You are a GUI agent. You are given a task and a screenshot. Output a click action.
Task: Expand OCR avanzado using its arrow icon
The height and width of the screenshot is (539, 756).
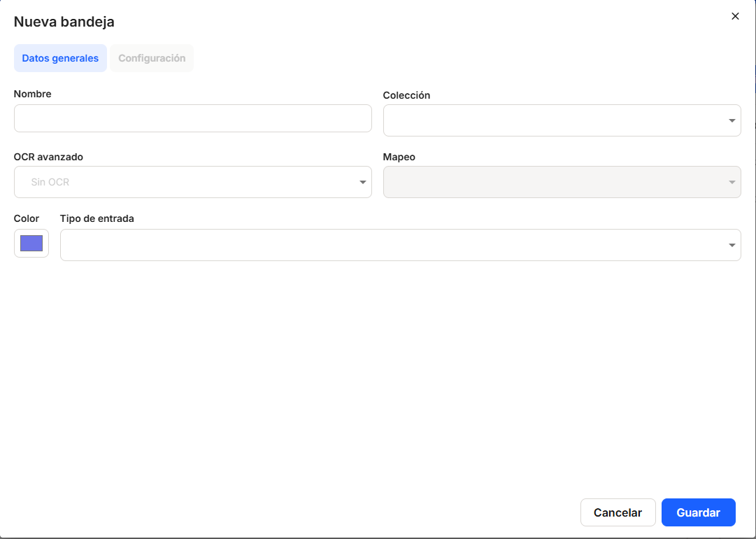coord(363,182)
